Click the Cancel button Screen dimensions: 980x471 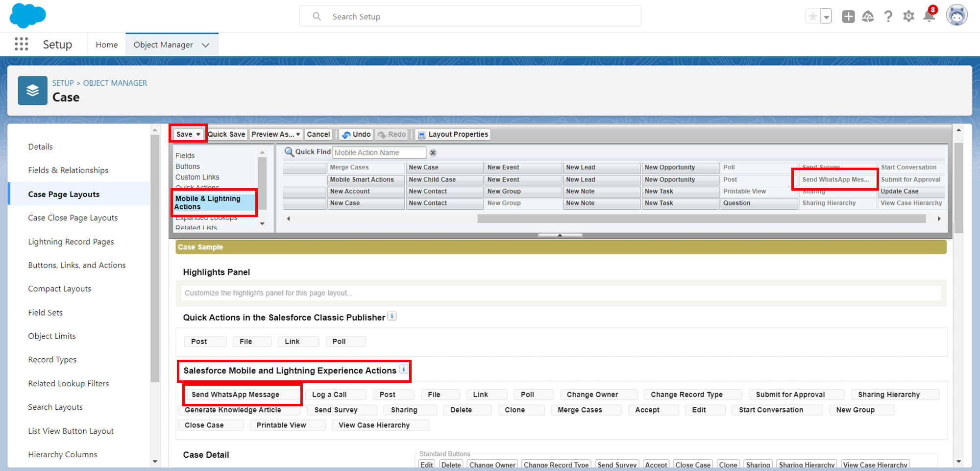pos(318,134)
